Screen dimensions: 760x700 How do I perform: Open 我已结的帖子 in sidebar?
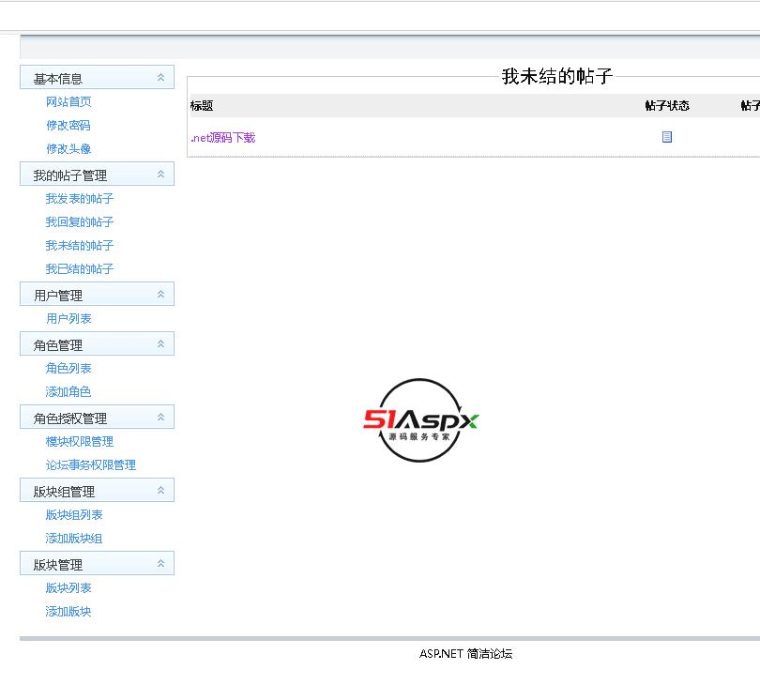80,268
